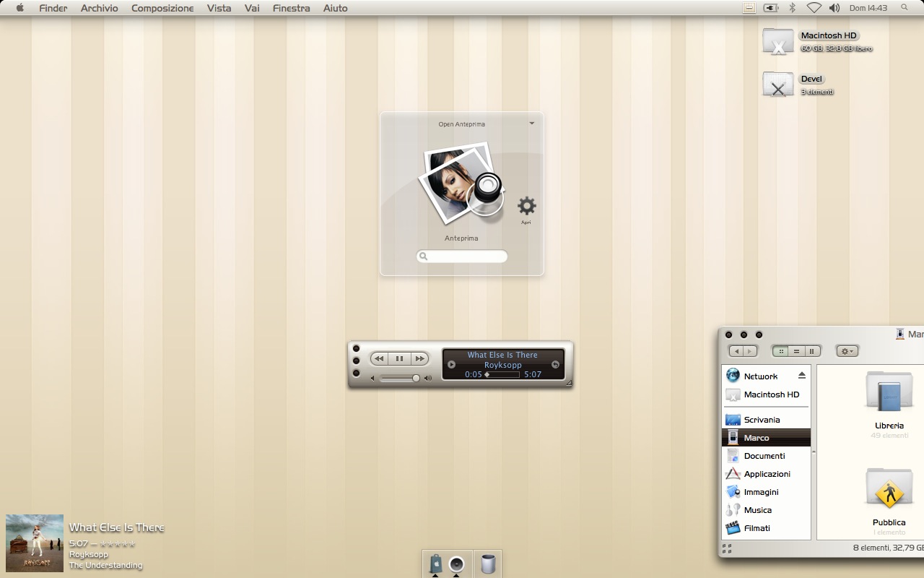This screenshot has width=924, height=578.
Task: Click the iTunes speaker icon in the Dock
Action: point(456,564)
